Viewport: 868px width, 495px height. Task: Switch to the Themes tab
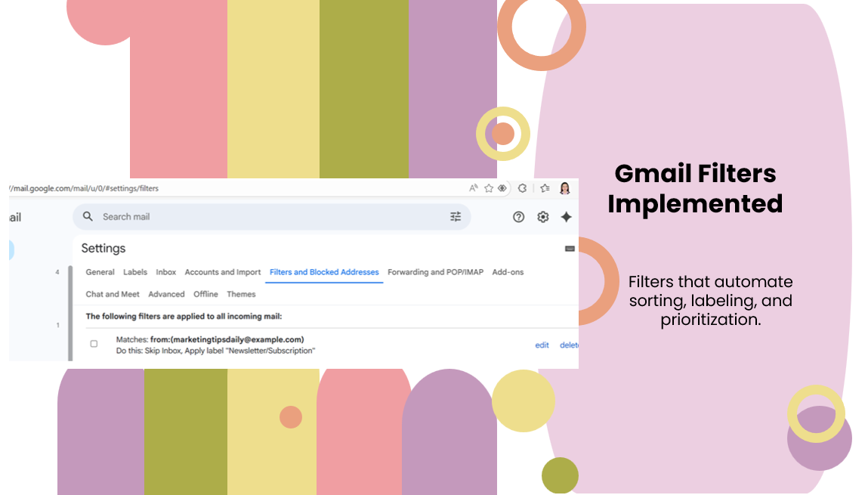pos(241,294)
